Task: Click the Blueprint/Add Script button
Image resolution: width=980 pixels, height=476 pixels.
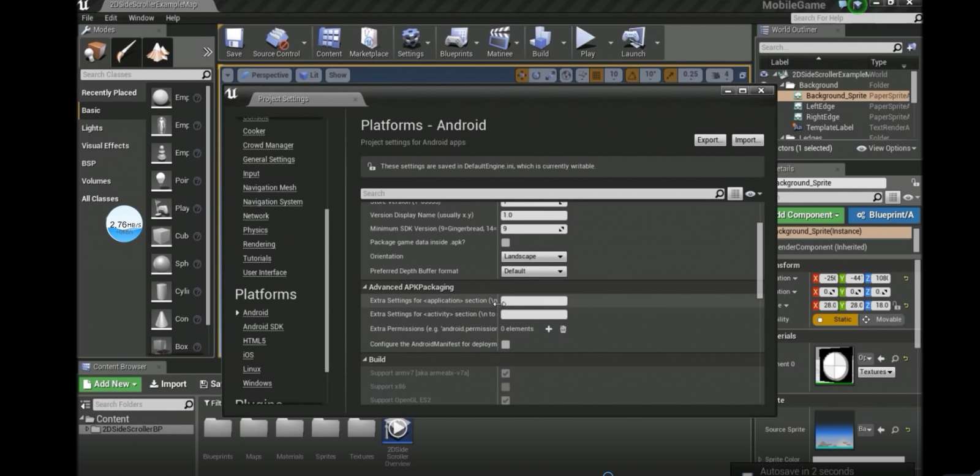Action: [x=884, y=215]
